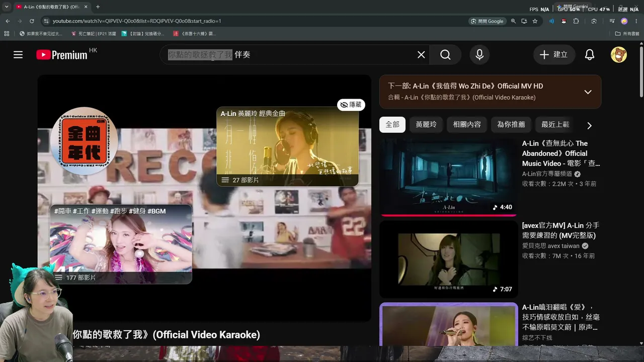644x362 pixels.
Task: Open the A-Lin 翻唱《爱》 video thumbnail
Action: coord(448,324)
